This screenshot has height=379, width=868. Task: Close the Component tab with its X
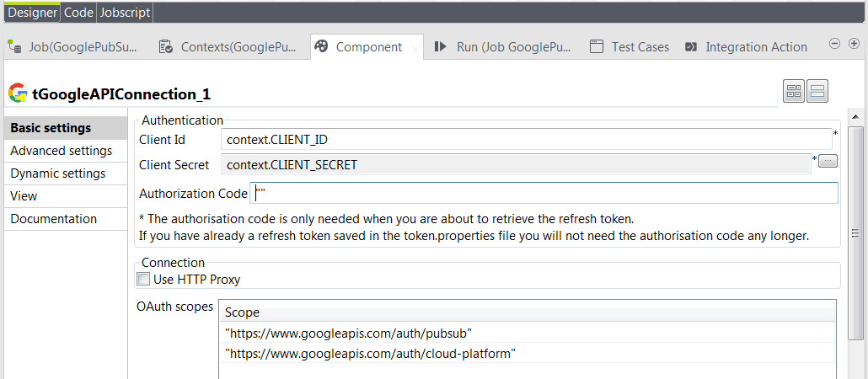(x=415, y=50)
